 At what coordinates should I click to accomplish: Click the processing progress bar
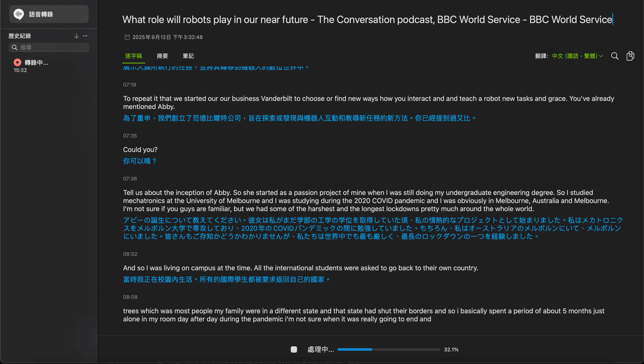[x=389, y=350]
